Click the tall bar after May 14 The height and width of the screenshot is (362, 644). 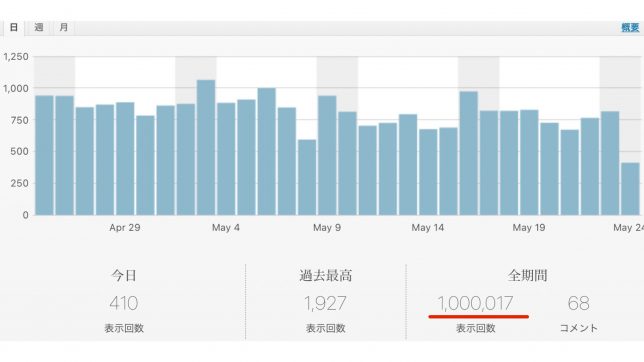(x=469, y=153)
